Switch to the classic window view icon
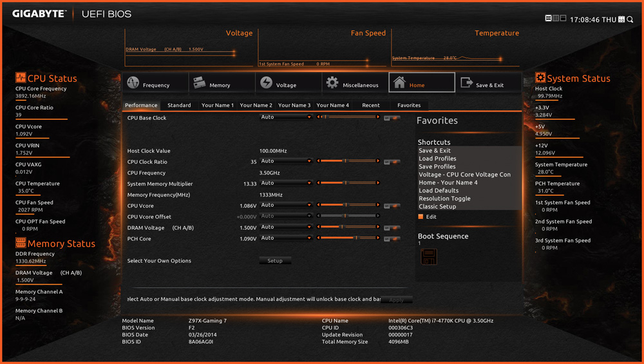This screenshot has height=364, width=644. [x=563, y=18]
